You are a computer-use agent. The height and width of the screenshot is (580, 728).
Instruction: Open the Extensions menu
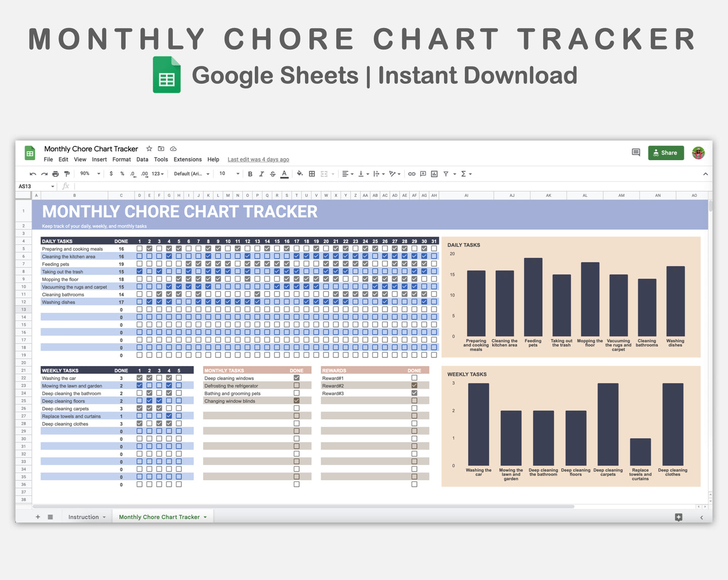pyautogui.click(x=187, y=160)
